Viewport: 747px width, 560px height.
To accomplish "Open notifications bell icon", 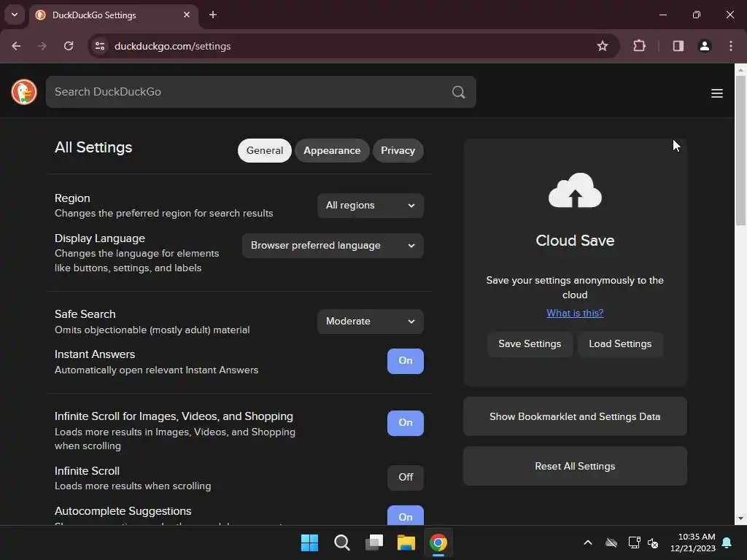I will [727, 542].
